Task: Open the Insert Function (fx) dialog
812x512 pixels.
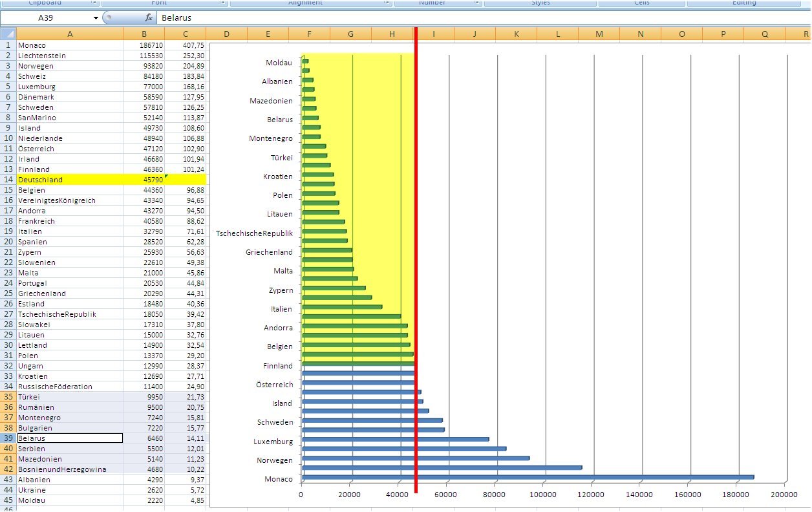Action: (148, 18)
